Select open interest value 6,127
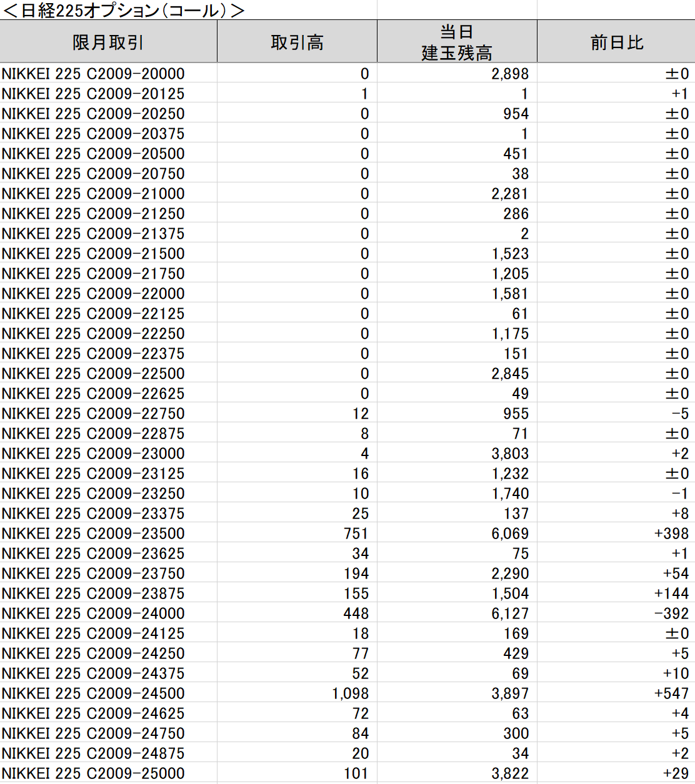Screen dimensions: 695x784 point(511,613)
